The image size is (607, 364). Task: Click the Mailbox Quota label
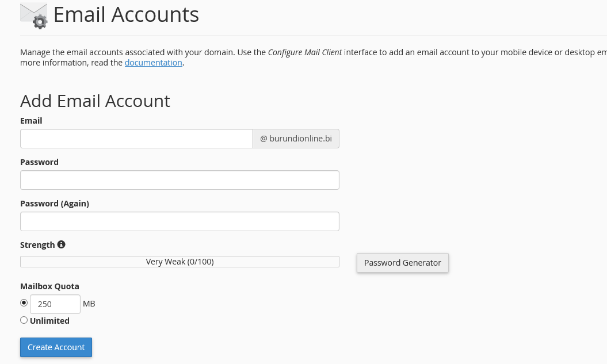[x=49, y=286]
